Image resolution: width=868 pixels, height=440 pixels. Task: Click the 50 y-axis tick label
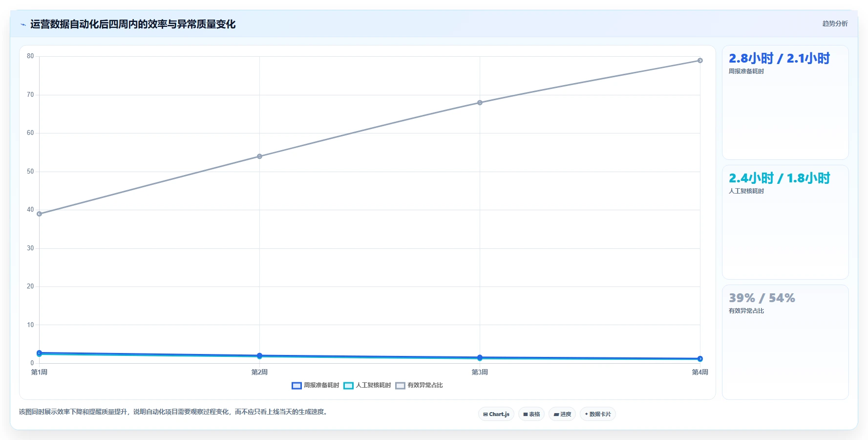(30, 172)
